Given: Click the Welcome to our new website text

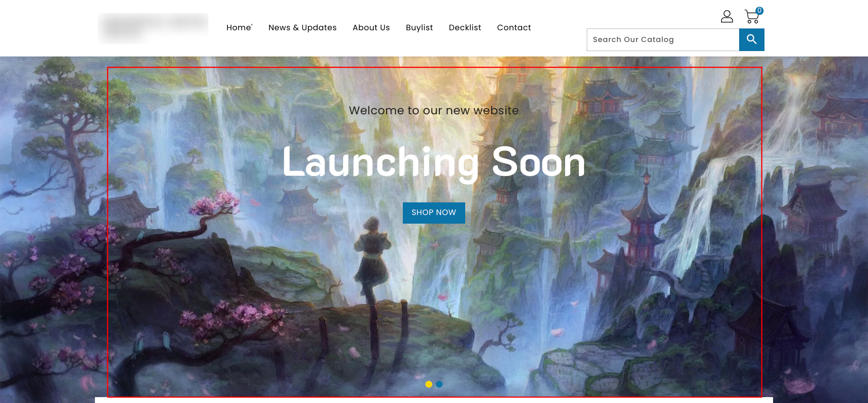Looking at the screenshot, I should click(x=434, y=110).
